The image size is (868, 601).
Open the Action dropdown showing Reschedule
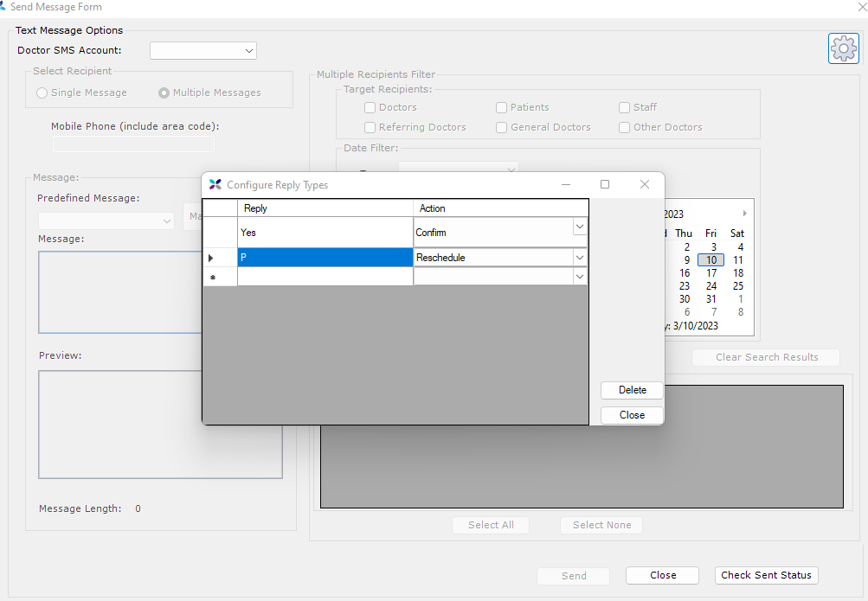(579, 258)
